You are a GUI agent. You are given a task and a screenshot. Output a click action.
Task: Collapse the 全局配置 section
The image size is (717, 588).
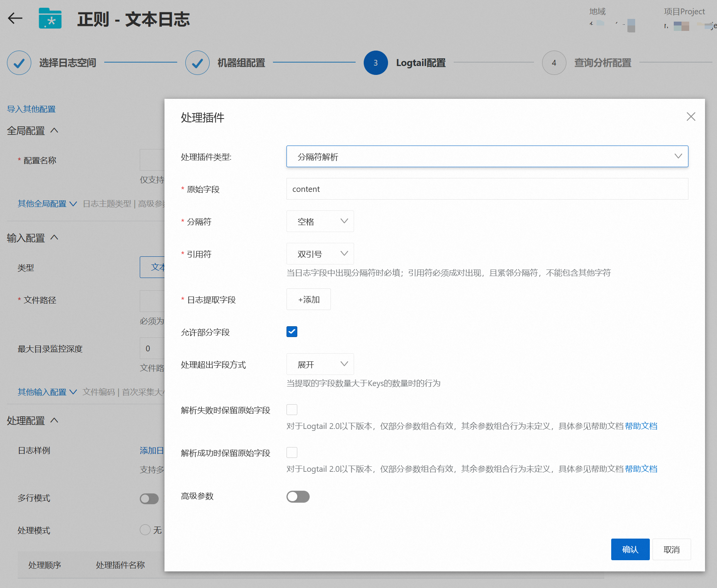click(x=54, y=130)
